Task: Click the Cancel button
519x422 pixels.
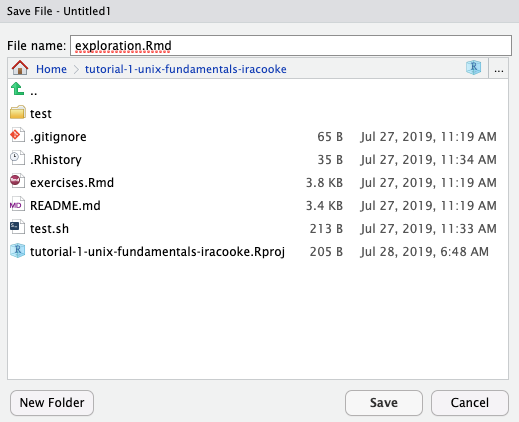Action: (470, 403)
